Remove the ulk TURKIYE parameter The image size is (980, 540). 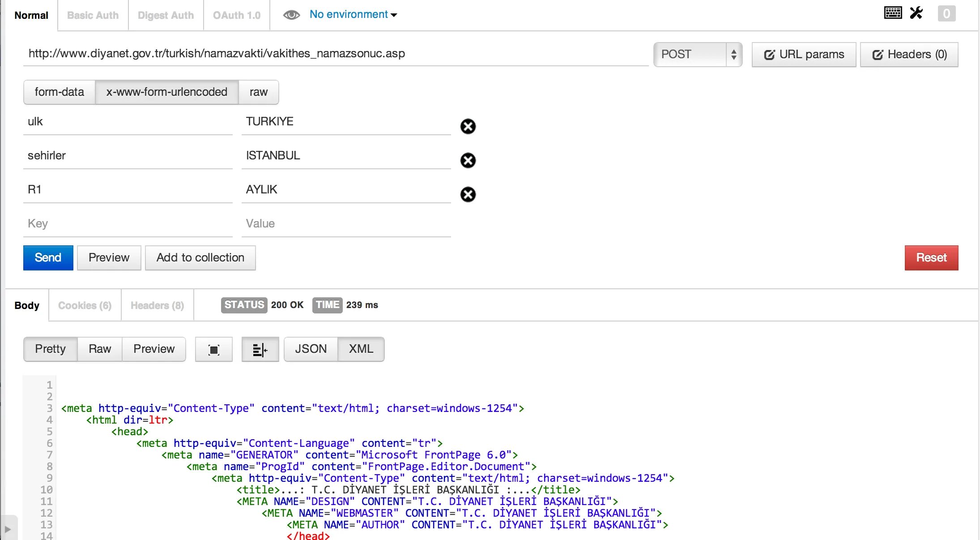pyautogui.click(x=467, y=126)
